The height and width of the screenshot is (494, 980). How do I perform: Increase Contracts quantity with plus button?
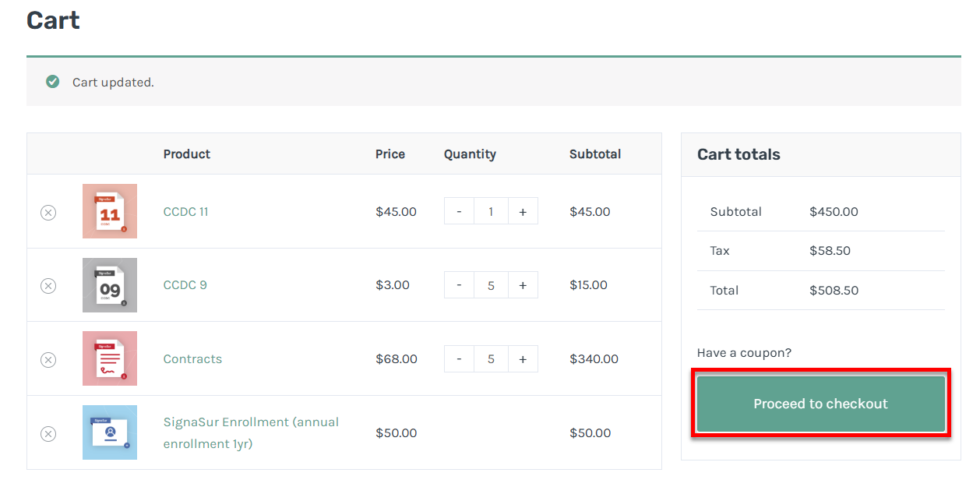click(523, 358)
